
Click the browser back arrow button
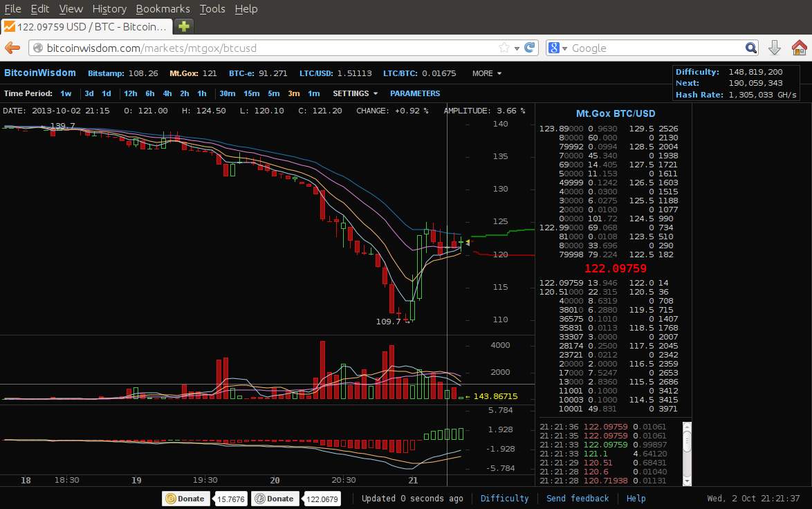pos(12,48)
